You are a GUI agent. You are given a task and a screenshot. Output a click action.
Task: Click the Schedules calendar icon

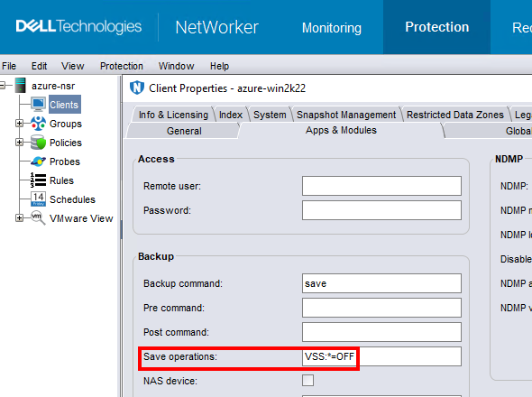pos(38,199)
